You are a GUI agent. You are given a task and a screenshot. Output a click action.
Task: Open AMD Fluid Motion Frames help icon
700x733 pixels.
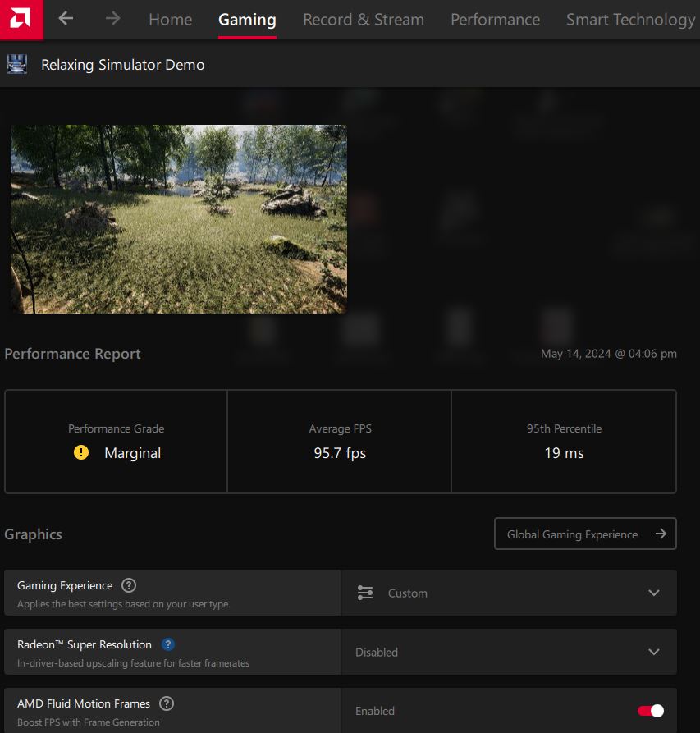[167, 703]
